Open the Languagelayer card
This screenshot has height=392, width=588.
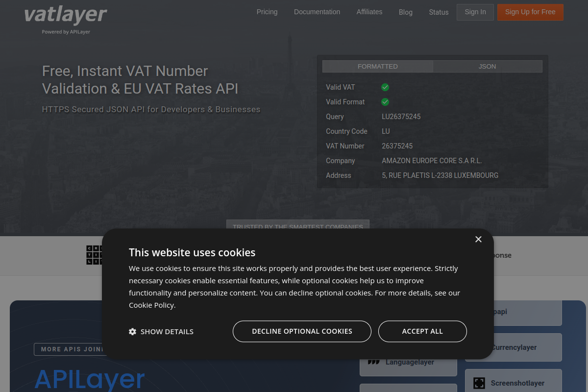coord(408,363)
